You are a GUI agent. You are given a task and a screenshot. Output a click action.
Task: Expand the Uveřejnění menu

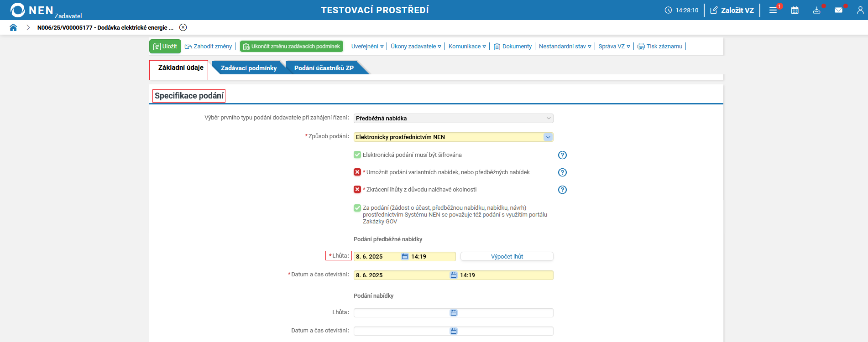(367, 46)
